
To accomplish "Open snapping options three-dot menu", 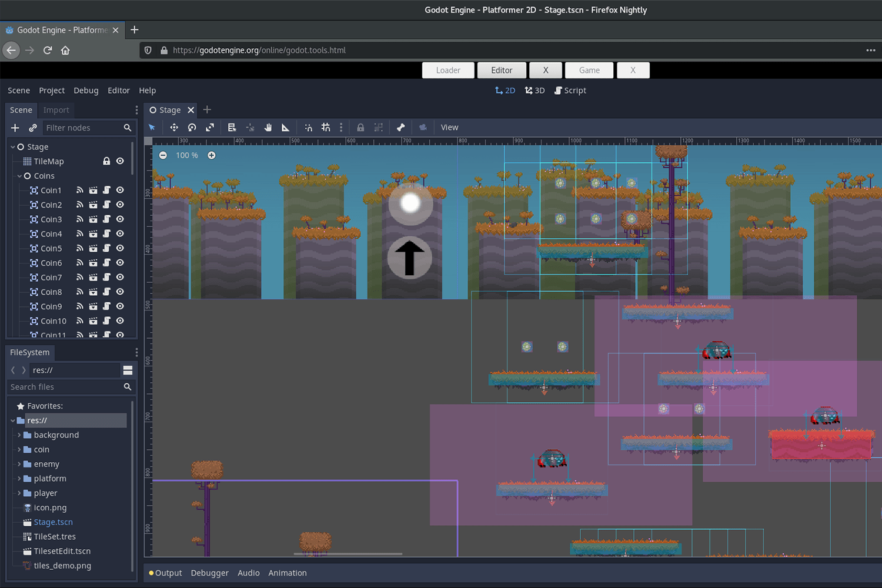I will [341, 128].
